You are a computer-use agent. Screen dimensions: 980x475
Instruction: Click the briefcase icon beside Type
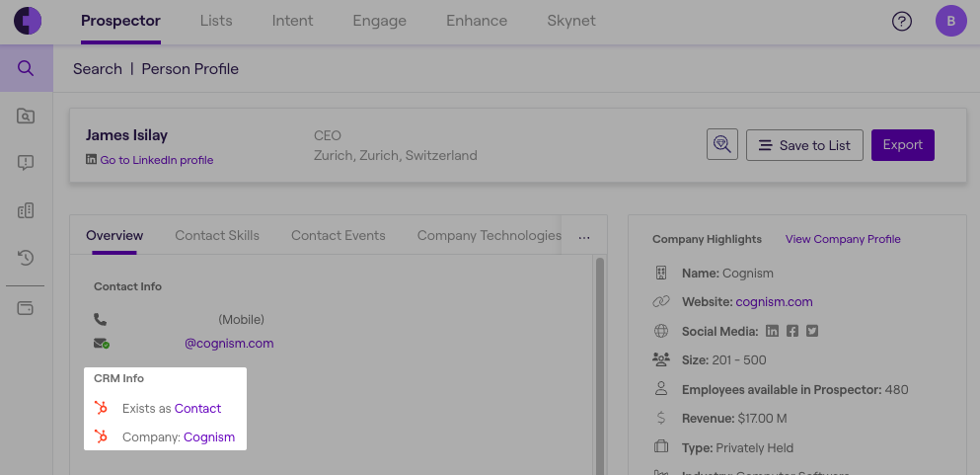click(661, 447)
